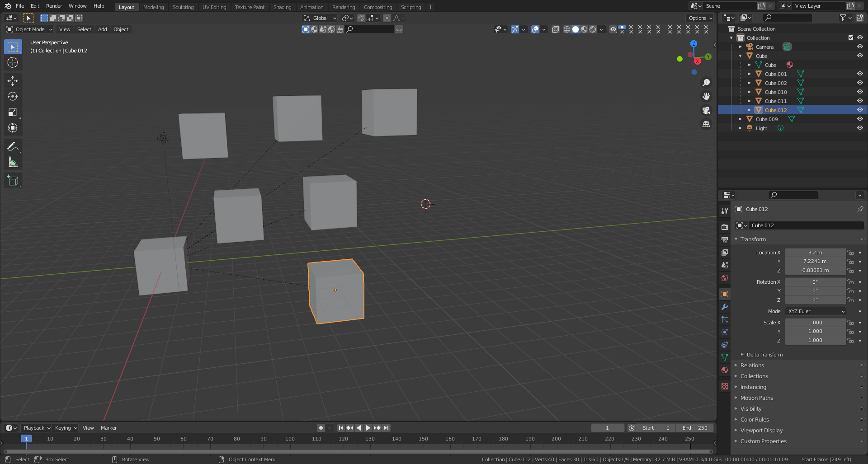Select Cube.009 in the outliner
868x464 pixels.
point(767,119)
